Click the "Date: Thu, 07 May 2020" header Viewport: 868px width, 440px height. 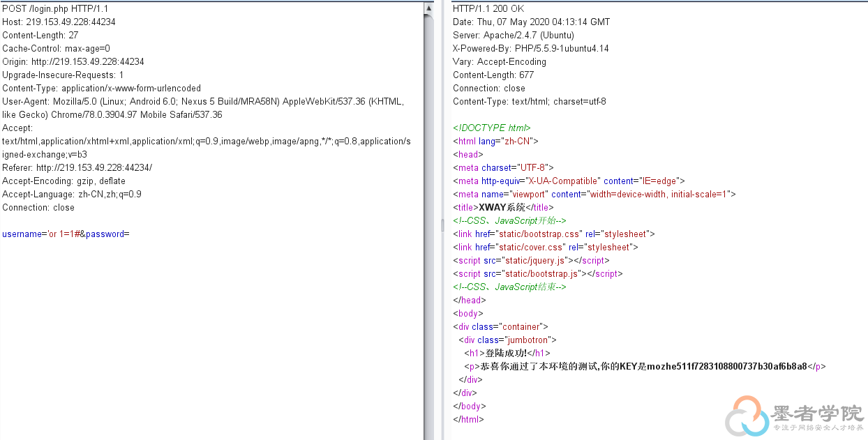[531, 22]
